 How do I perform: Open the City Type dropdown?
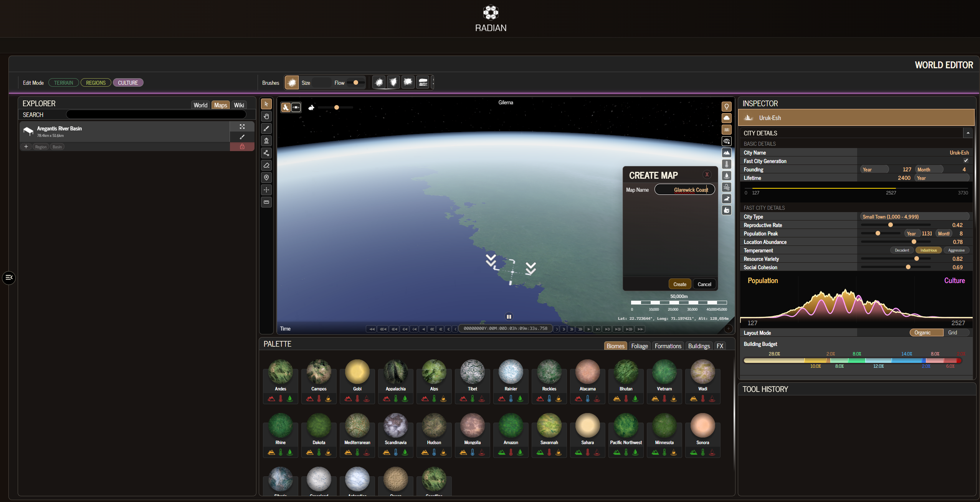point(914,217)
